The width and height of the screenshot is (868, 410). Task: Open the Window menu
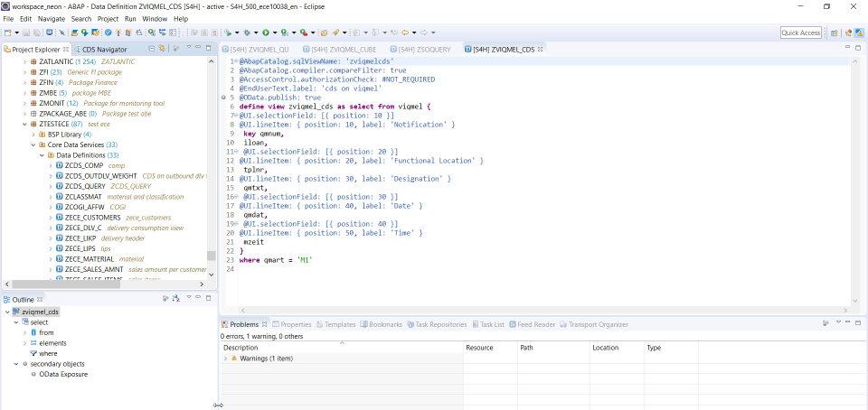pos(155,19)
